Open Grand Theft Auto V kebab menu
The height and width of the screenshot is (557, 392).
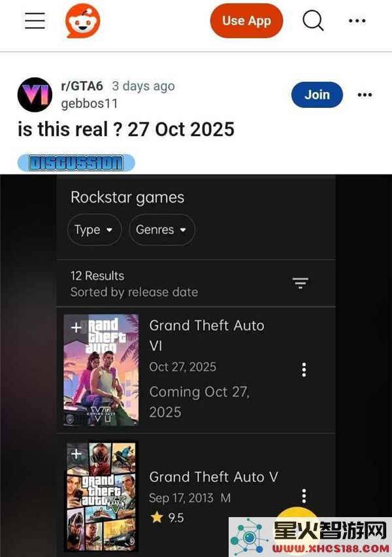304,496
